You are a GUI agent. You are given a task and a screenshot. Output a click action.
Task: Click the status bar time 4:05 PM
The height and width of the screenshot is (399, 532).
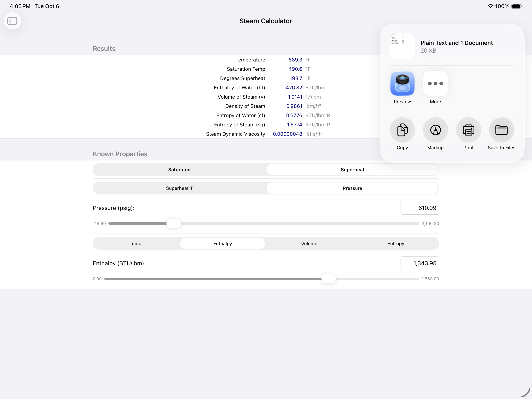click(20, 6)
